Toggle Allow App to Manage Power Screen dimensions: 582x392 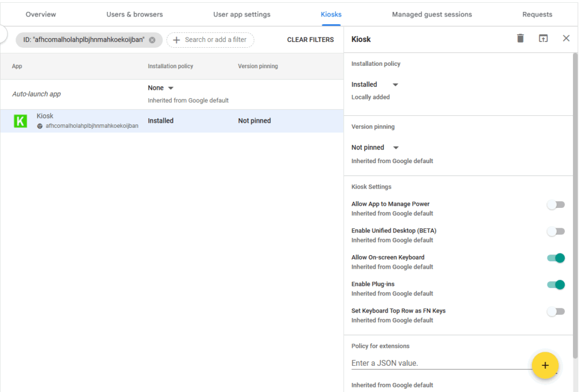[555, 205]
